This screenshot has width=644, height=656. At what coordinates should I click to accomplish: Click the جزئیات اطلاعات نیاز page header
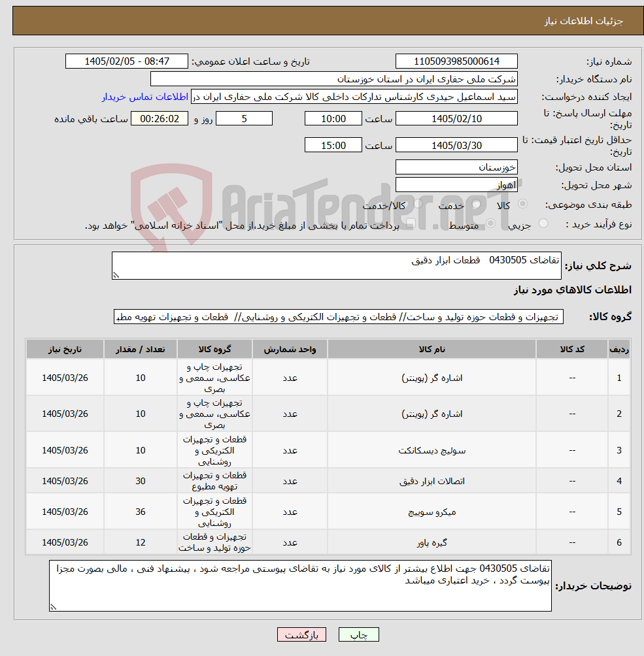click(x=583, y=21)
